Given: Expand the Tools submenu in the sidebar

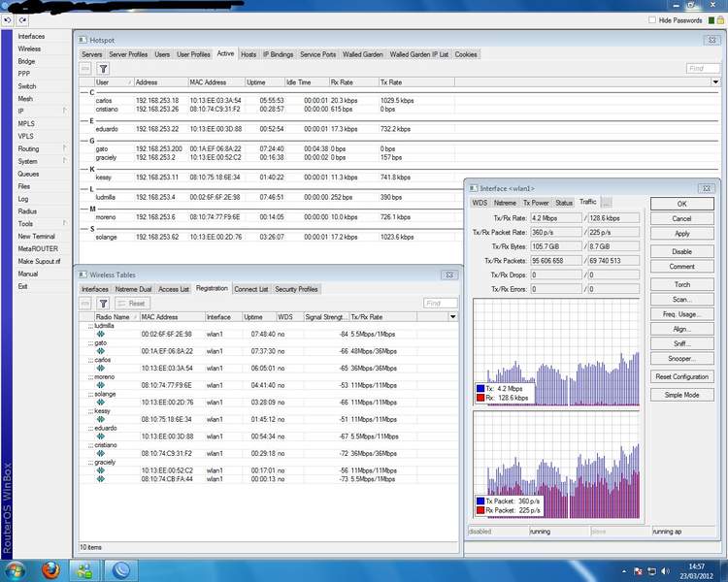Looking at the screenshot, I should (x=64, y=223).
